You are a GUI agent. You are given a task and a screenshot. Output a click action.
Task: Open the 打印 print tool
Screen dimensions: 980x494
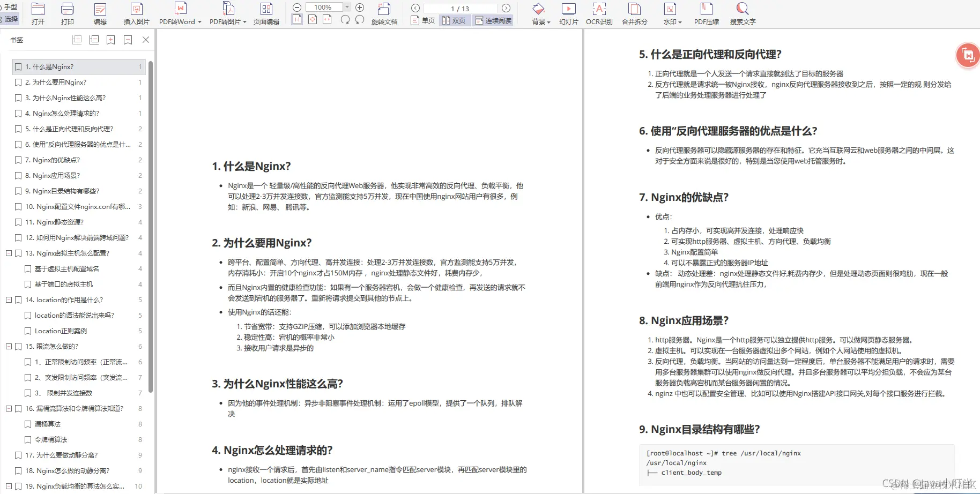[x=67, y=13]
